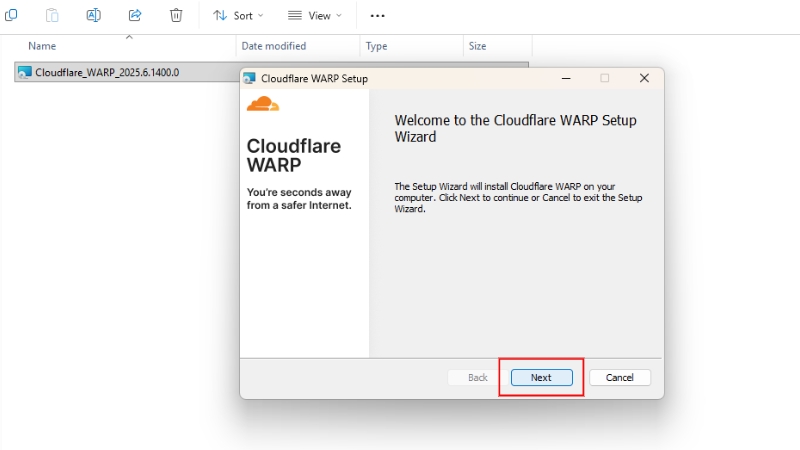The height and width of the screenshot is (450, 800).
Task: Click the Copy icon in Explorer toolbar
Action: 11,15
